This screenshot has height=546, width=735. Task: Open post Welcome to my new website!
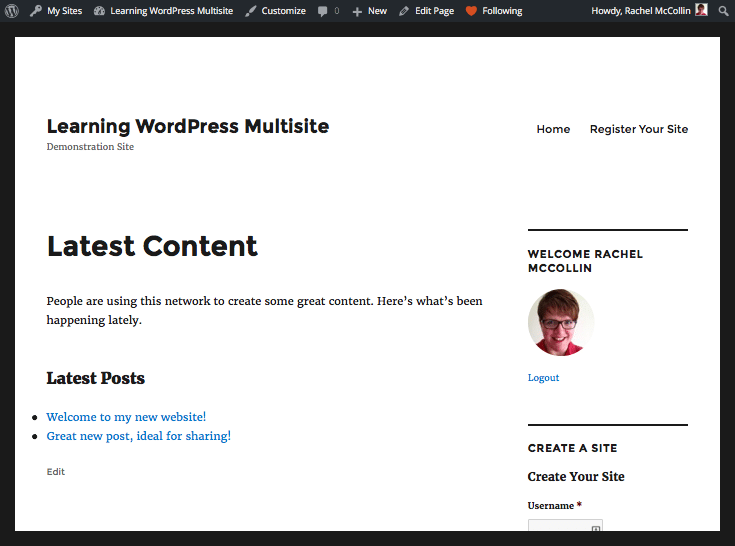[126, 417]
